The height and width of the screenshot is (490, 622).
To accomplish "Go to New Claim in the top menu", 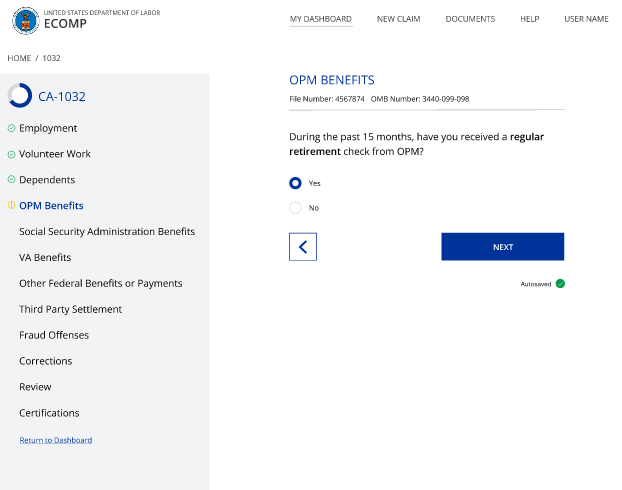I will tap(398, 19).
